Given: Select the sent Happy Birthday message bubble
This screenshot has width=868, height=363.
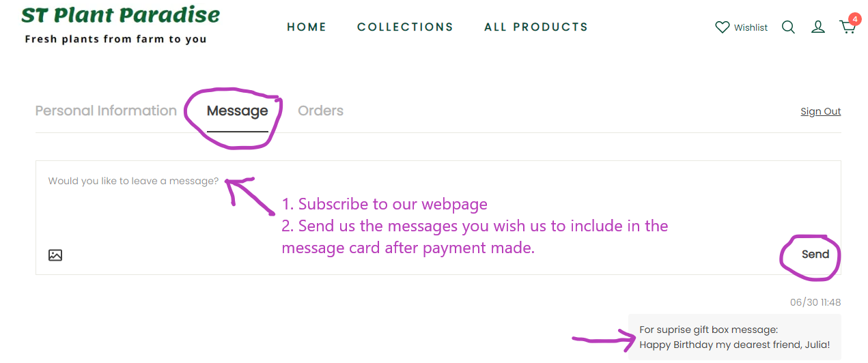Looking at the screenshot, I should click(734, 338).
